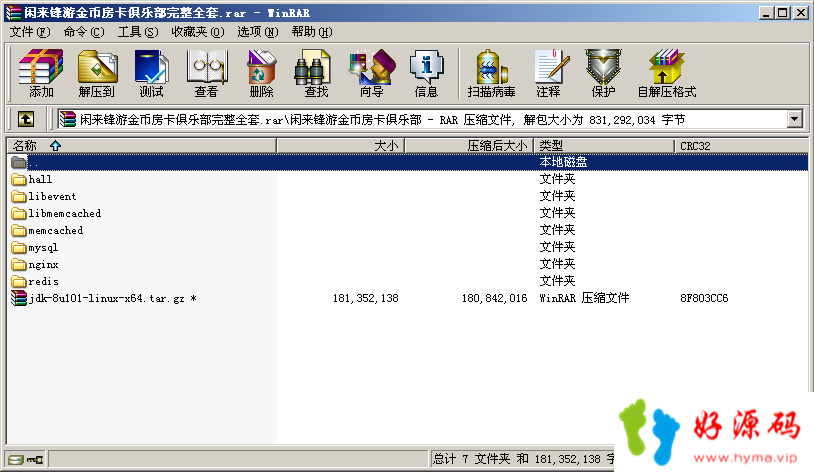Screen dimensions: 814x472
Task: Click the WinRAR title bar icon
Action: 13,12
